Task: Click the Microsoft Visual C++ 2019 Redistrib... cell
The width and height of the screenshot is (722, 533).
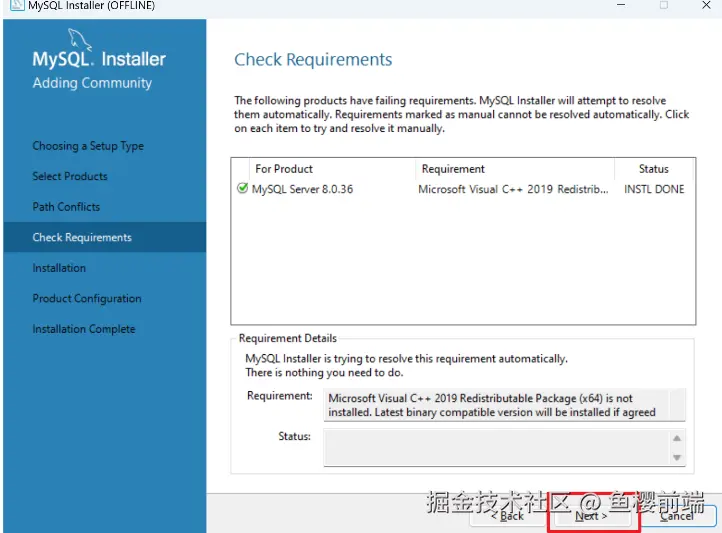Action: click(513, 189)
